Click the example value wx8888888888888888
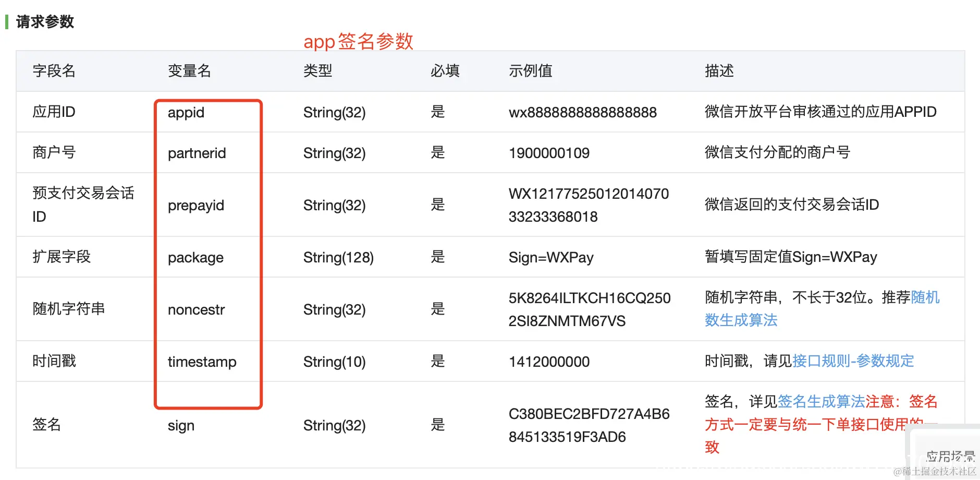Image resolution: width=980 pixels, height=480 pixels. point(583,112)
